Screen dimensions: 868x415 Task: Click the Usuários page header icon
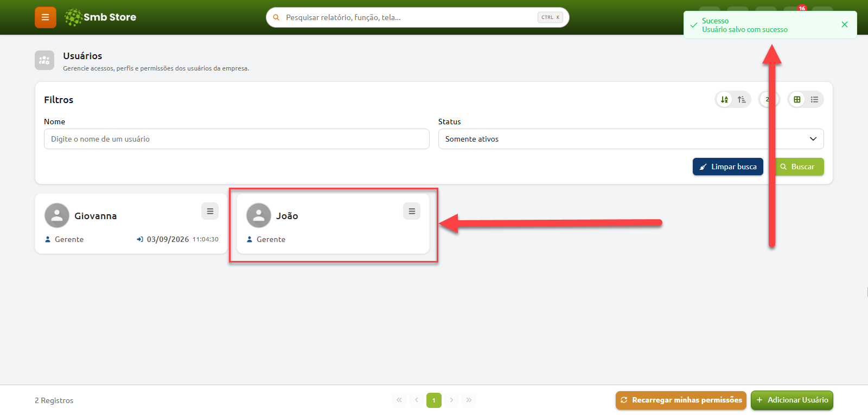tap(44, 60)
